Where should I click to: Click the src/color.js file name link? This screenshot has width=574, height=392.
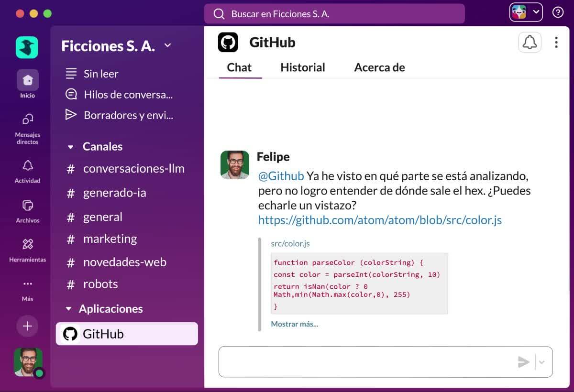[290, 243]
